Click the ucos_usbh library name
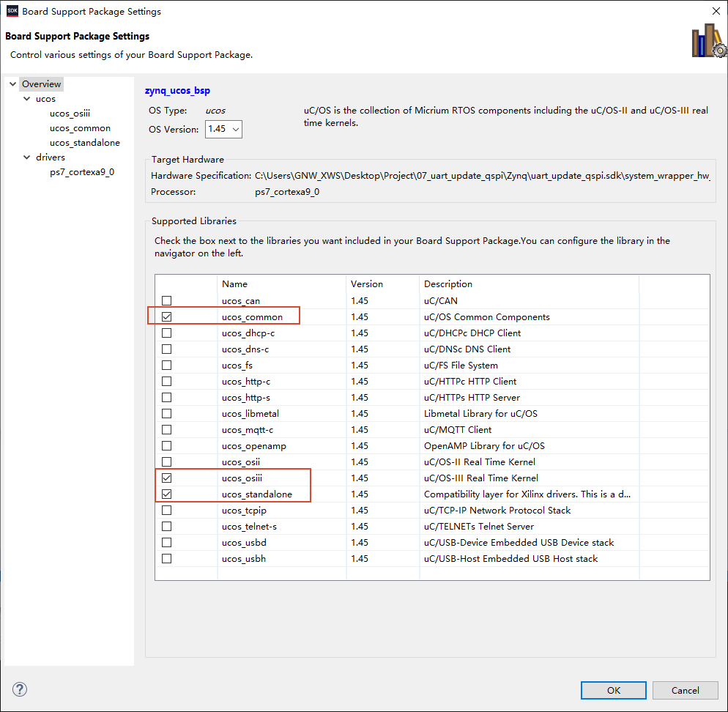728x712 pixels. click(x=244, y=559)
